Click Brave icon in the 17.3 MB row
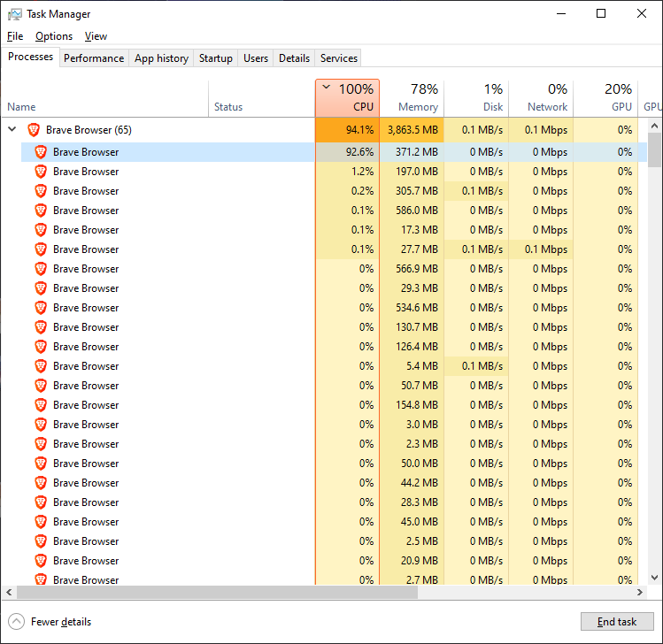663x644 pixels. [41, 230]
